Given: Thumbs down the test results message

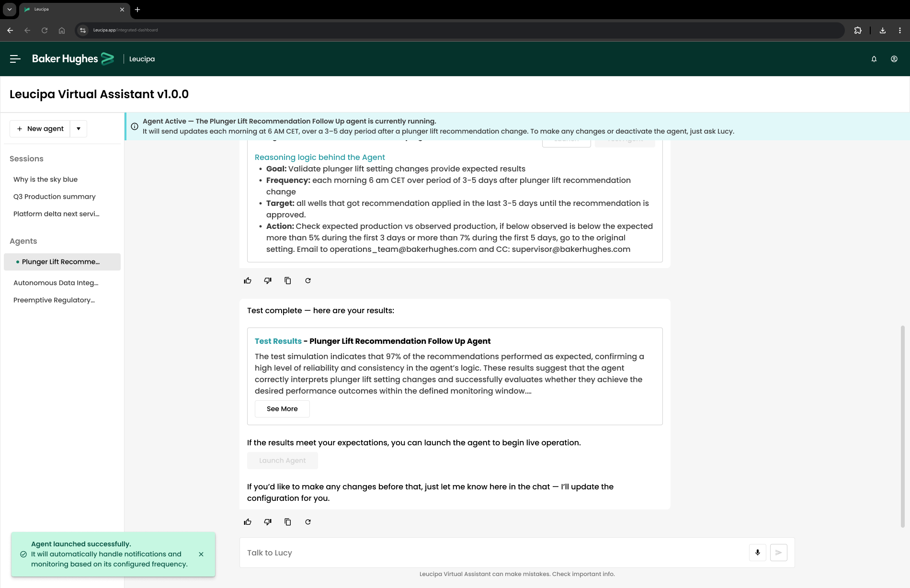Looking at the screenshot, I should pyautogui.click(x=268, y=522).
